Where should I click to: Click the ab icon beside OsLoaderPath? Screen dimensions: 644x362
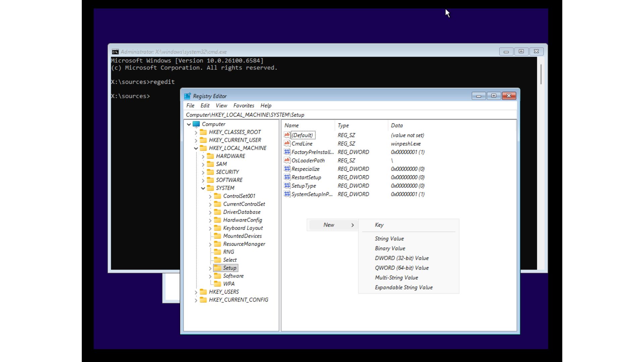click(287, 160)
